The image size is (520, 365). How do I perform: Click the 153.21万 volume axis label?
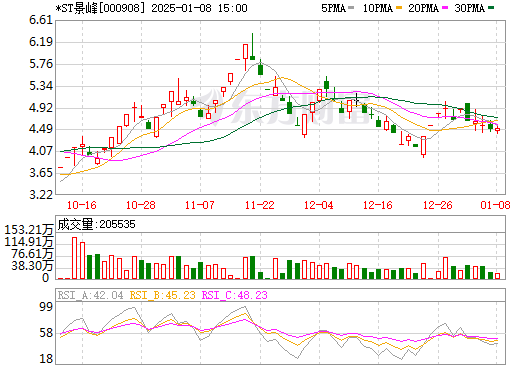pos(29,230)
